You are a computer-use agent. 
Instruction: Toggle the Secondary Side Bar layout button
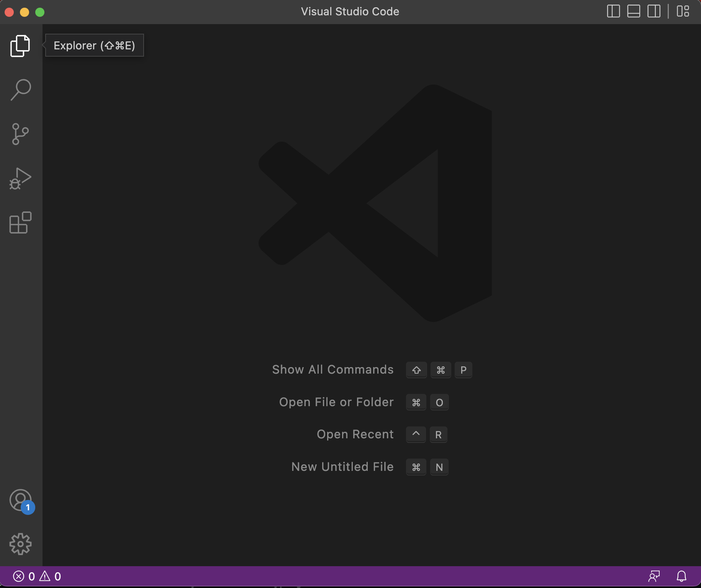[654, 11]
